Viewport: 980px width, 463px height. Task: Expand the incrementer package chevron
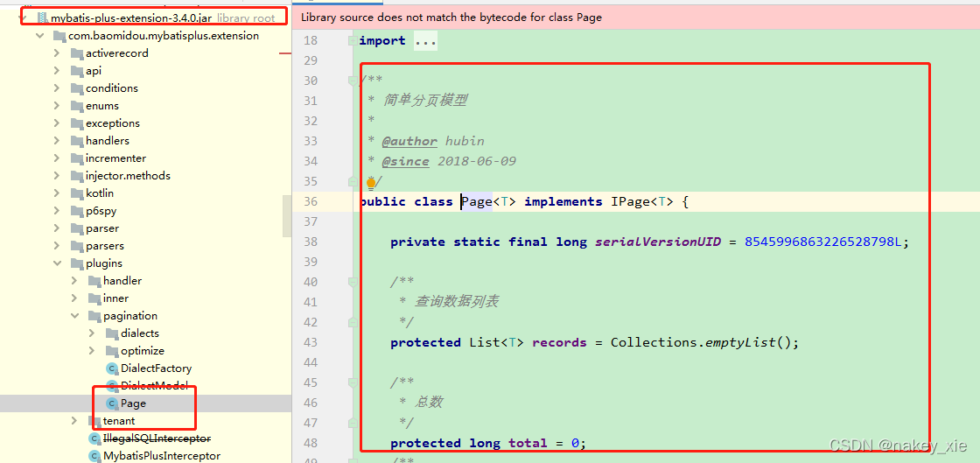57,158
